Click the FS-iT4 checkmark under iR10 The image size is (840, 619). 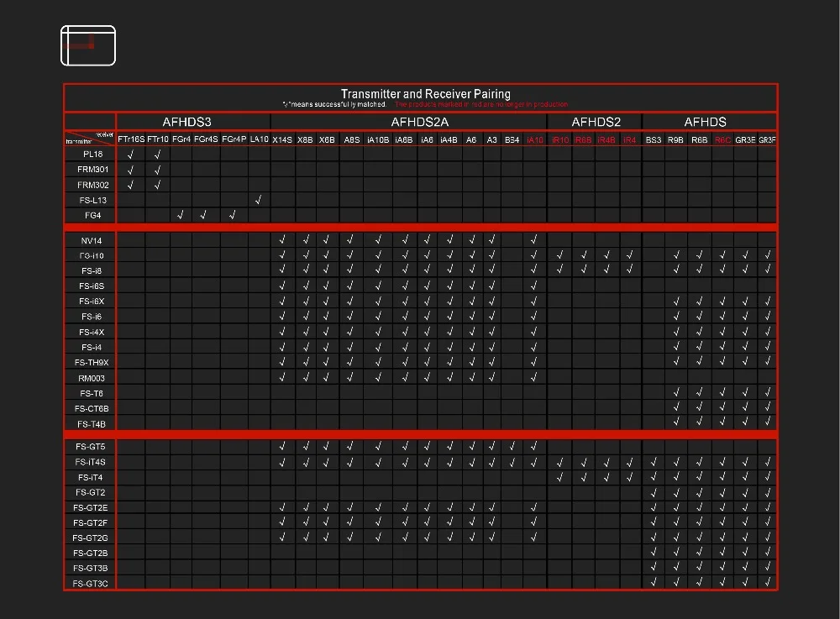pyautogui.click(x=559, y=477)
